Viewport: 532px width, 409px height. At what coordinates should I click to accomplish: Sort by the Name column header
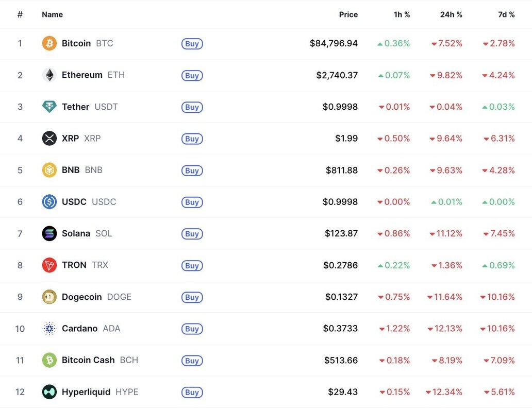click(52, 14)
